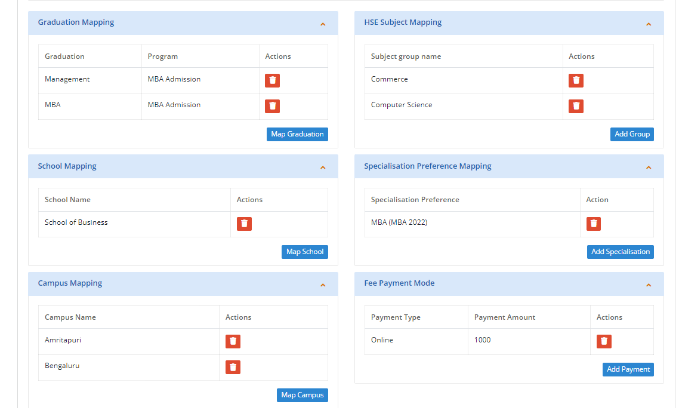This screenshot has width=692, height=408.
Task: Delete the Online fee payment entry
Action: [604, 341]
